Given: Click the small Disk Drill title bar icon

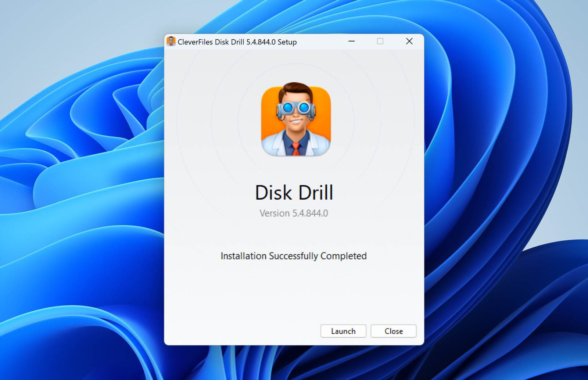Looking at the screenshot, I should tap(171, 42).
